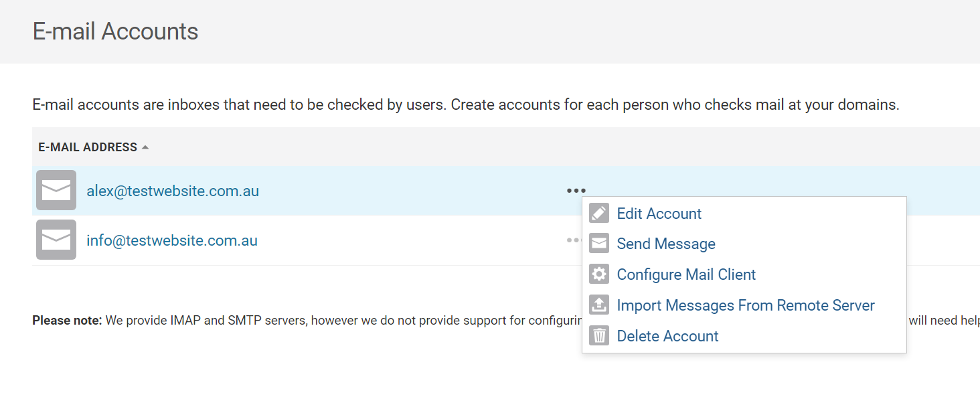
Task: Click the sort arrow next to E-MAIL ADDRESS
Action: coord(145,147)
